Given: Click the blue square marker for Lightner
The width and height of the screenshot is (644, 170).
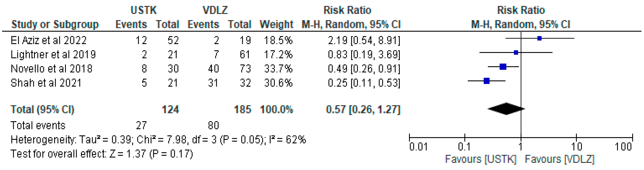Looking at the screenshot, I should 516,52.
